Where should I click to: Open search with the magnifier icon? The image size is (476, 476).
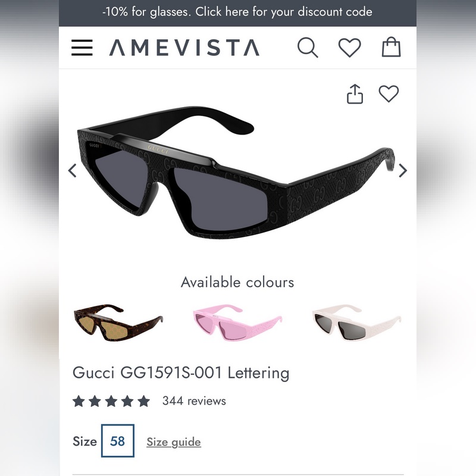pos(308,48)
